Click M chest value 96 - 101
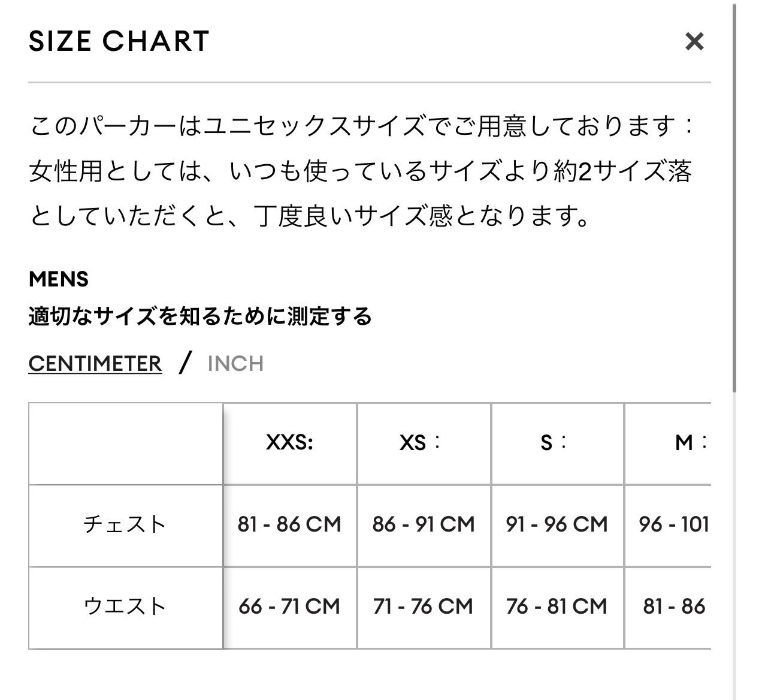 point(673,524)
